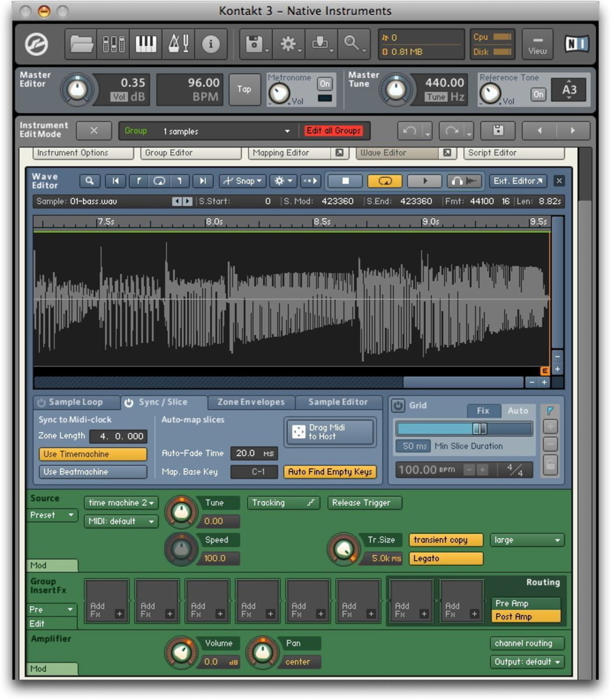Open the purge menu icon
Image resolution: width=611 pixels, height=700 pixels.
[x=321, y=44]
